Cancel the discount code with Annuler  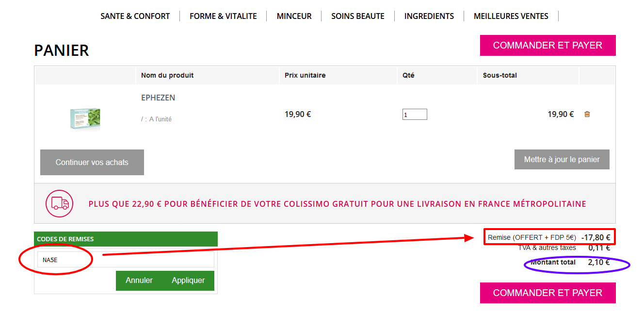tap(139, 281)
